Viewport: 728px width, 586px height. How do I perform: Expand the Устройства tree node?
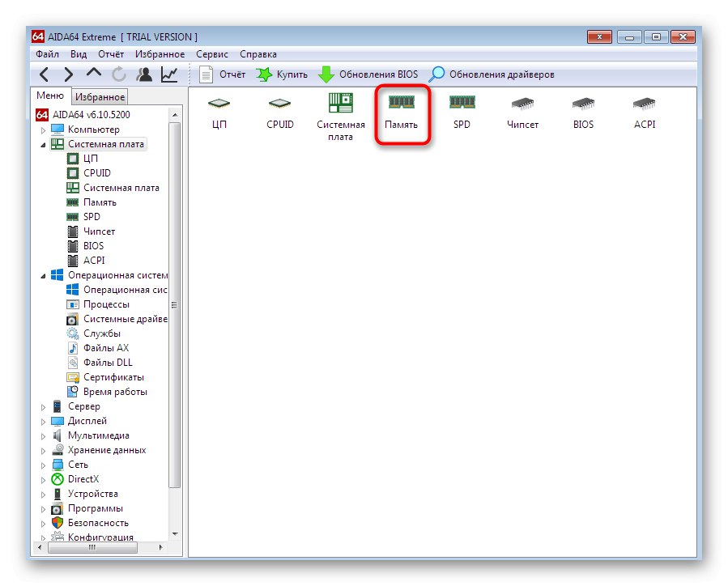[43, 495]
